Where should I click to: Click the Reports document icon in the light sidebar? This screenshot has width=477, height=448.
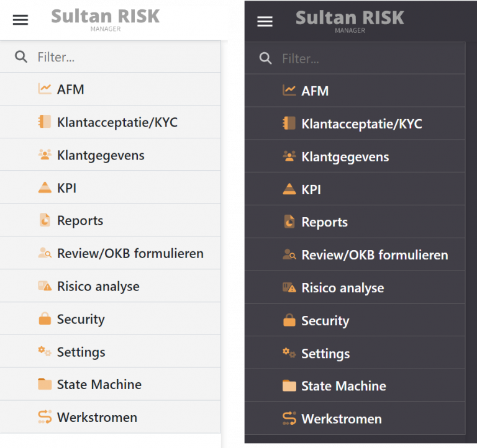coord(45,220)
